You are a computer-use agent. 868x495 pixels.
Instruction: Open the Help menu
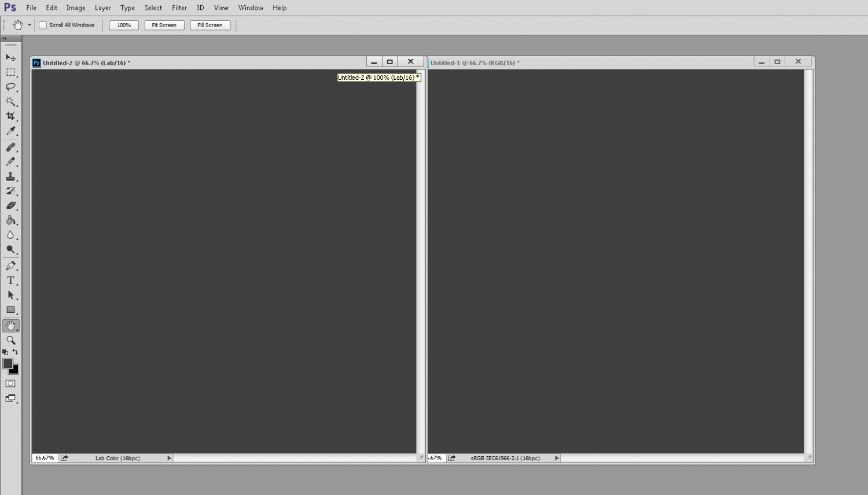279,8
